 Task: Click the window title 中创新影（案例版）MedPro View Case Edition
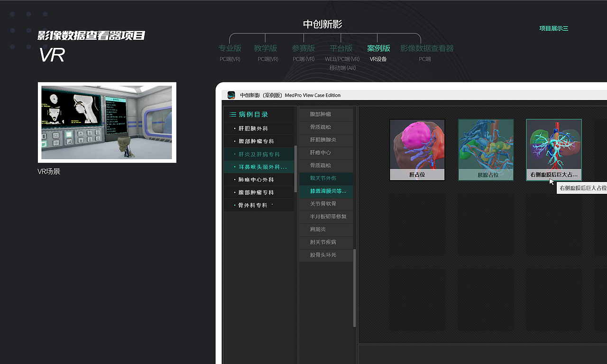click(x=290, y=95)
